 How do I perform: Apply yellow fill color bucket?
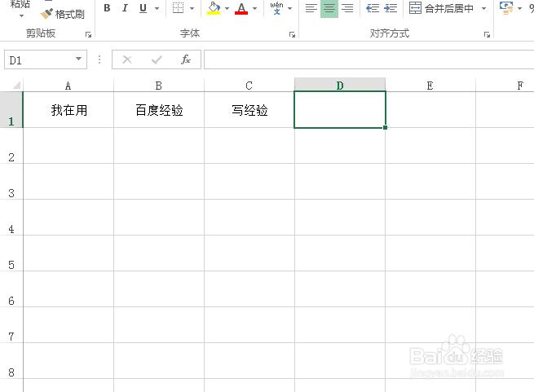214,8
